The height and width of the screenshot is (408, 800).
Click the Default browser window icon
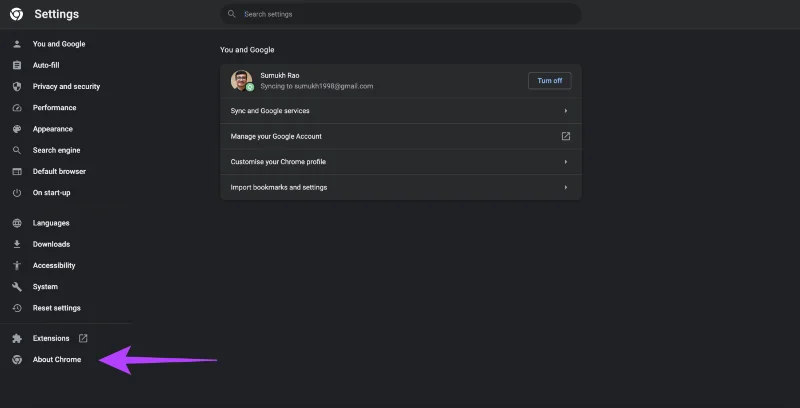[x=17, y=171]
